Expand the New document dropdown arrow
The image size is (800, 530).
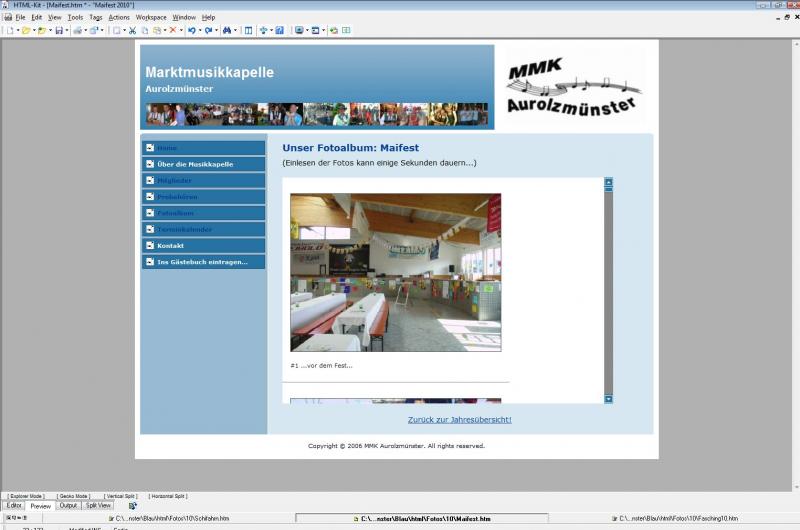[x=16, y=31]
